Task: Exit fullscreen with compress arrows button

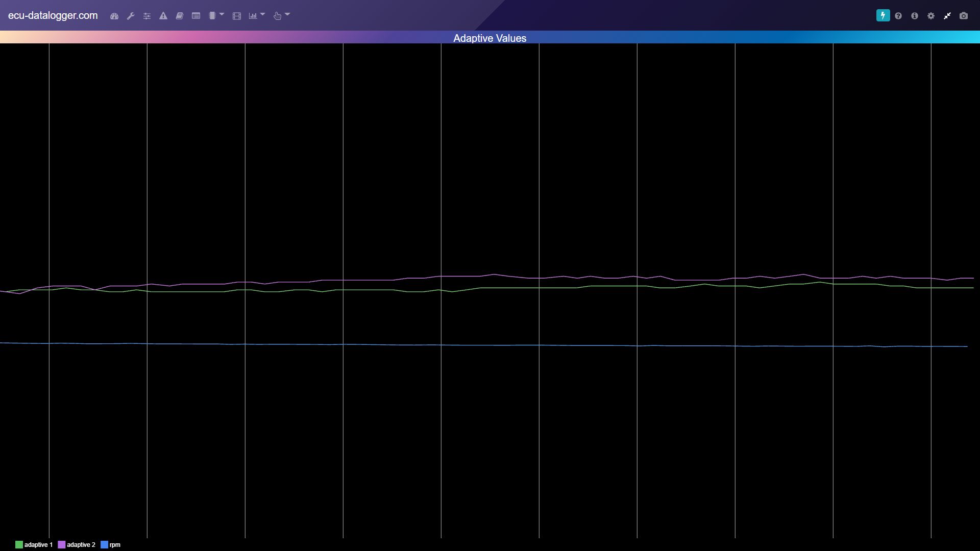Action: click(x=947, y=16)
